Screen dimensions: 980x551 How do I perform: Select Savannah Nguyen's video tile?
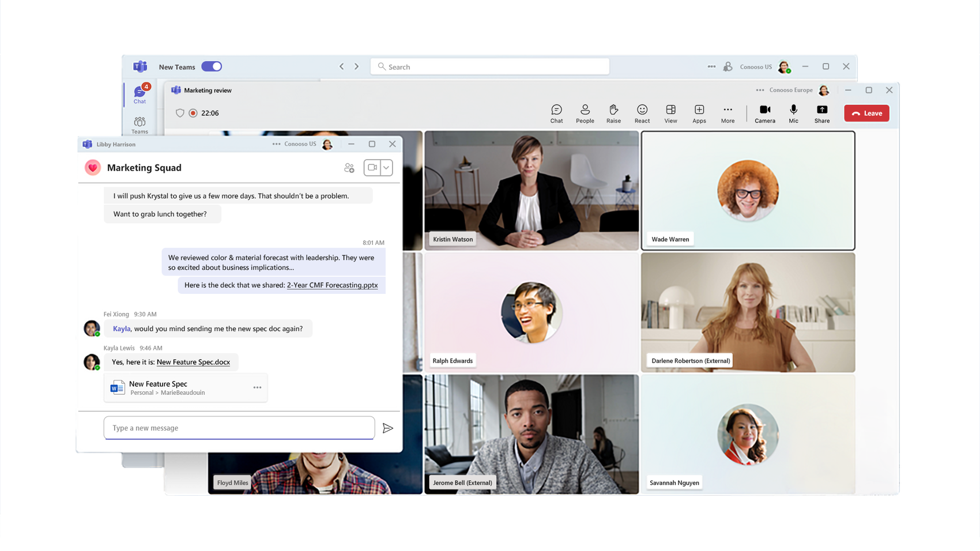748,435
